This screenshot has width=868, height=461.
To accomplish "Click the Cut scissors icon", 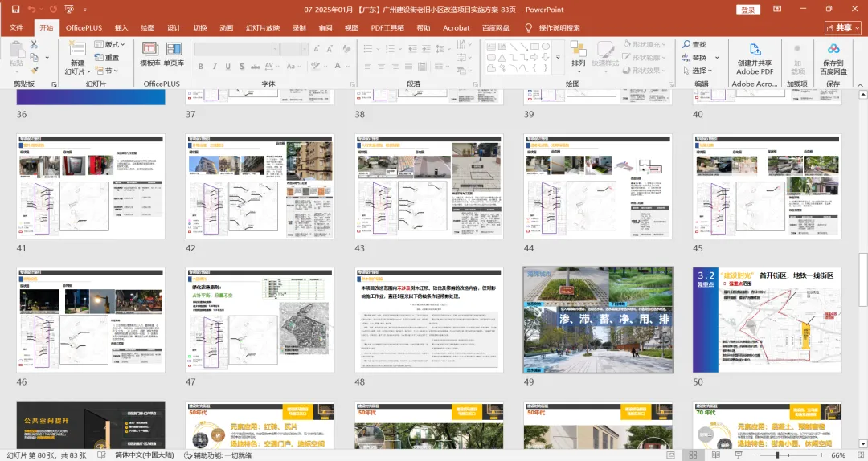I will [x=34, y=44].
